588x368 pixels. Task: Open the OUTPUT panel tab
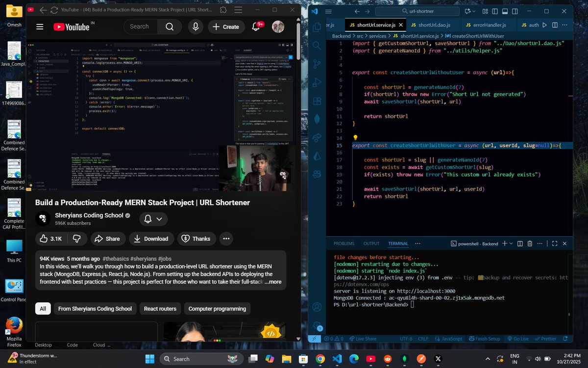(371, 243)
